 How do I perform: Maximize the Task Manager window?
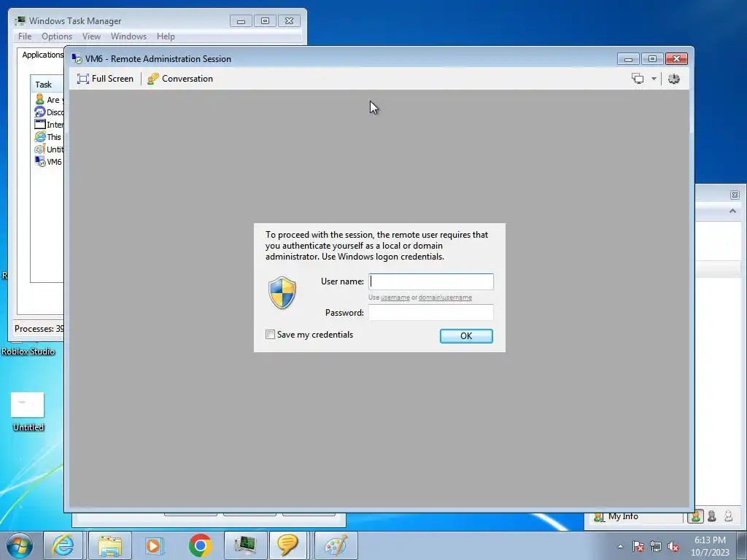point(266,21)
